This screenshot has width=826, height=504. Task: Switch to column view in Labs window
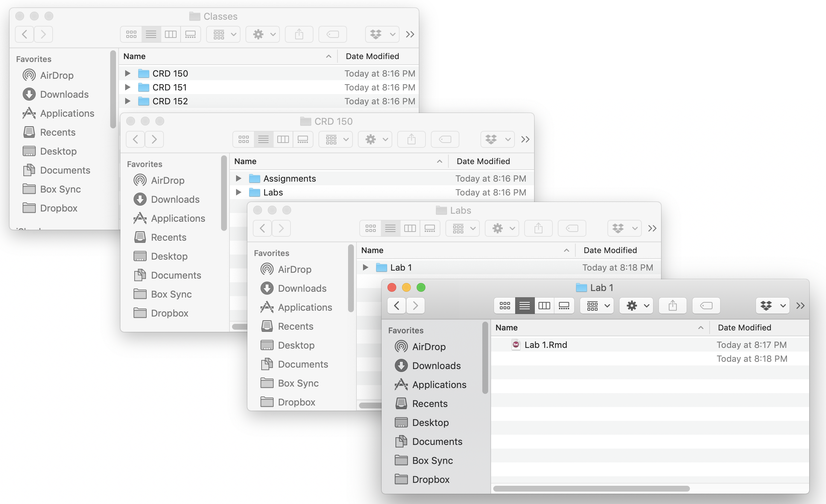coord(410,228)
